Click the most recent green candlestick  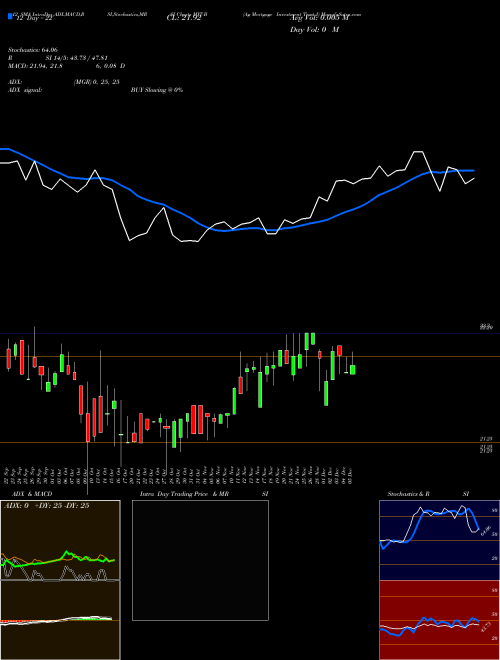pos(352,370)
